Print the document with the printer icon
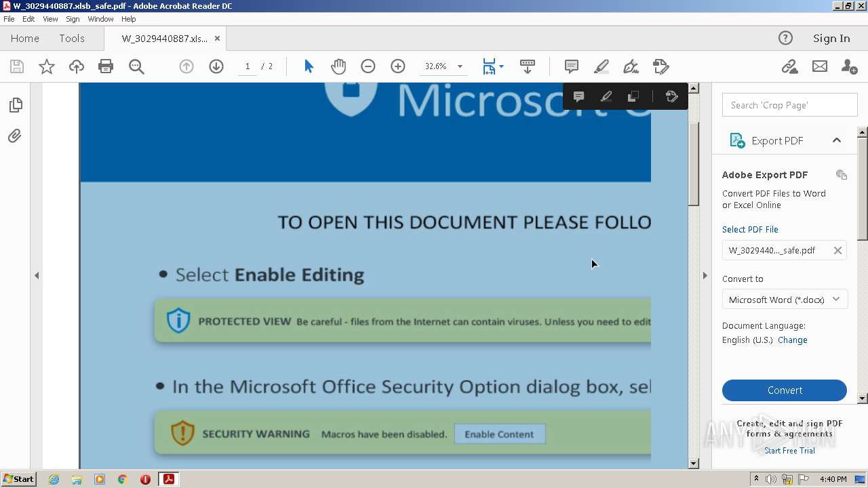The height and width of the screenshot is (488, 868). click(x=106, y=66)
